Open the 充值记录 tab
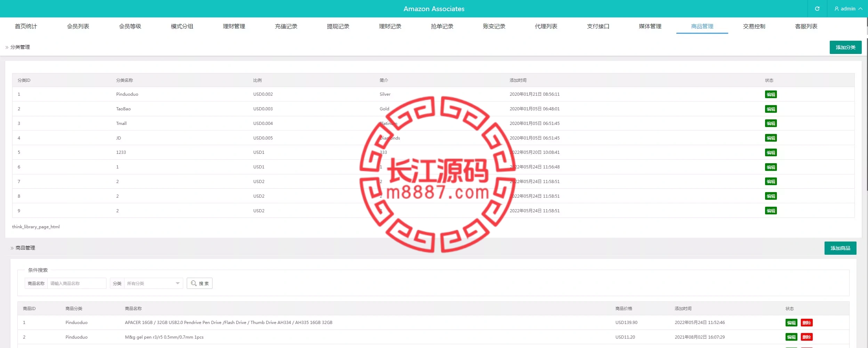This screenshot has width=868, height=348. pyautogui.click(x=286, y=26)
